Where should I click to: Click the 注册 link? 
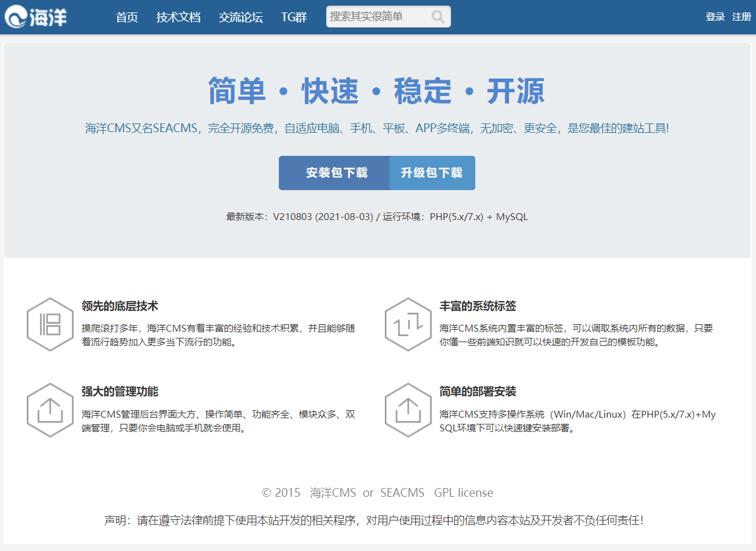click(742, 17)
